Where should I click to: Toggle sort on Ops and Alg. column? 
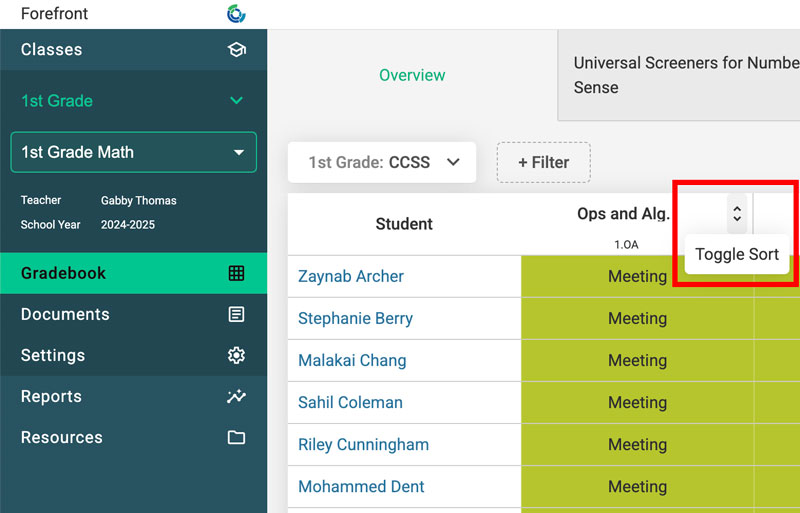pos(737,213)
